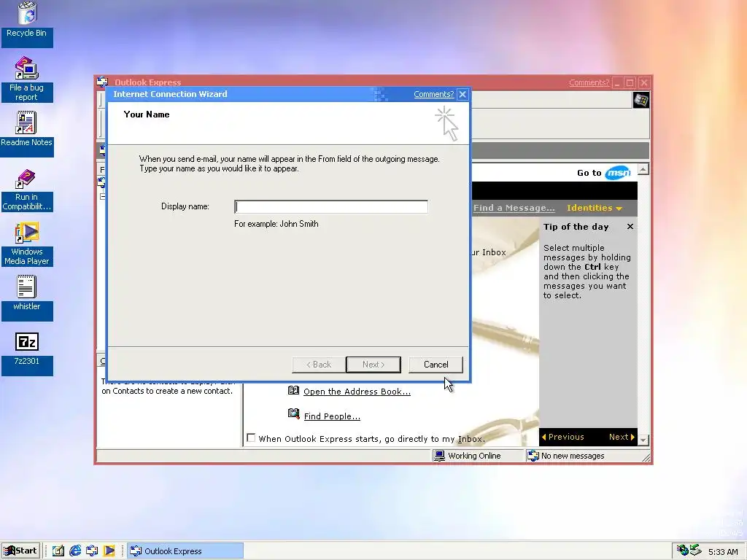Close the Tip of the day pane
747x560 pixels.
[630, 227]
